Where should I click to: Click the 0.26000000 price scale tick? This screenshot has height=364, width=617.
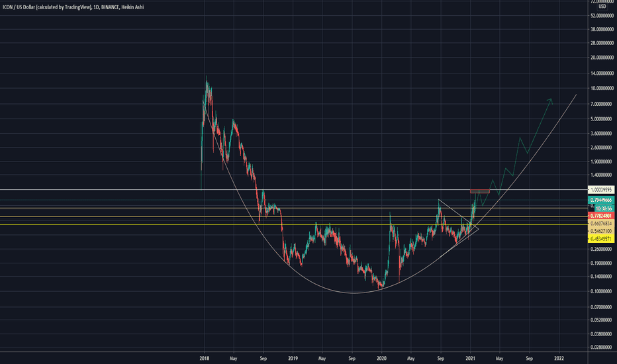point(602,249)
